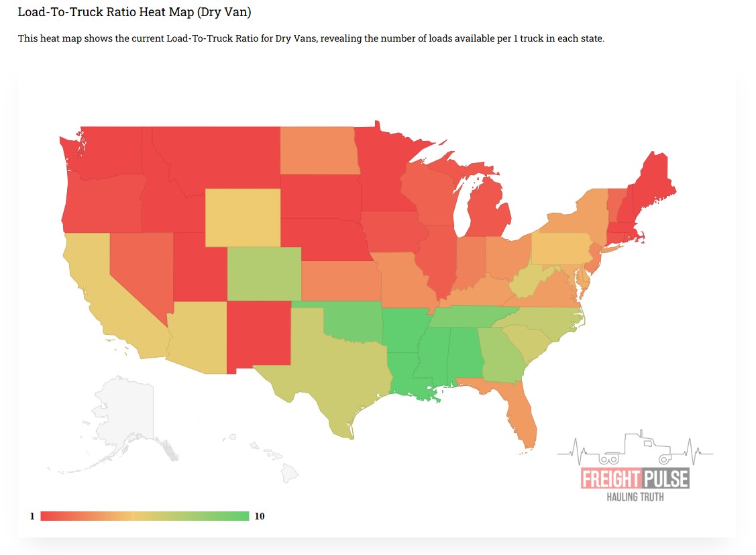Click the yellow Wyoming state

point(242,217)
